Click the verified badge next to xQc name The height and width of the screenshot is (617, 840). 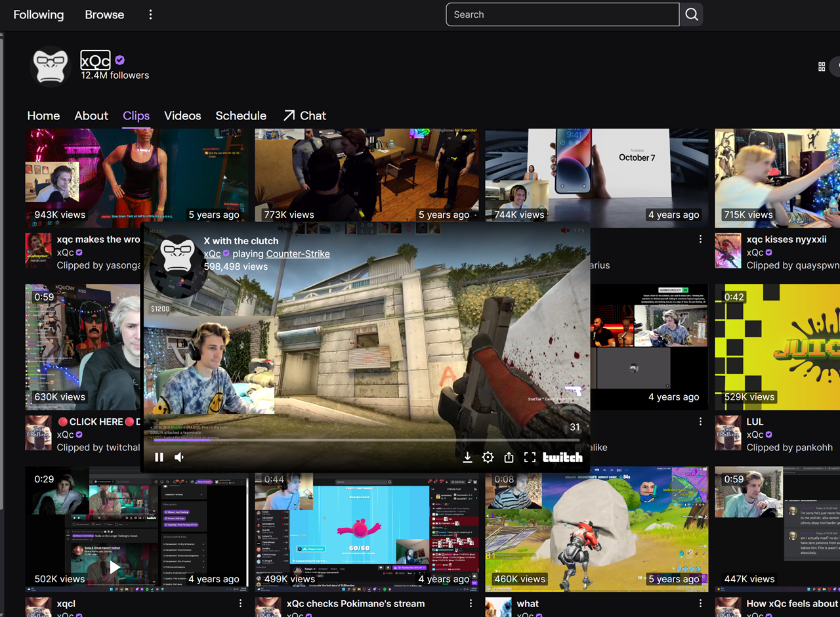tap(120, 60)
